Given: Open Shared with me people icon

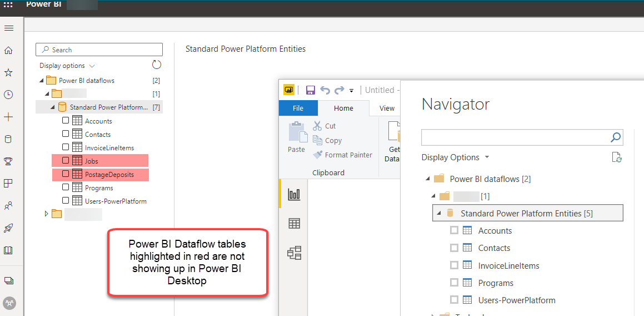Looking at the screenshot, I should click(x=8, y=206).
